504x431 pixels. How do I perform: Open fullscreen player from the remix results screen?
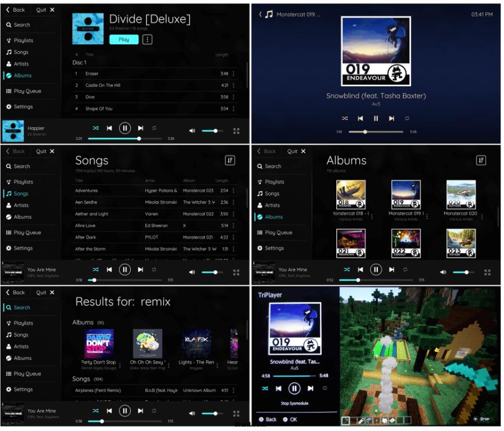[x=236, y=413]
